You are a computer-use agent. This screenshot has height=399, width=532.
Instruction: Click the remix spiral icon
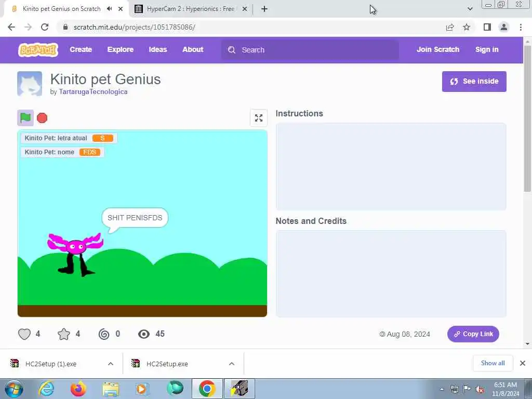104,334
